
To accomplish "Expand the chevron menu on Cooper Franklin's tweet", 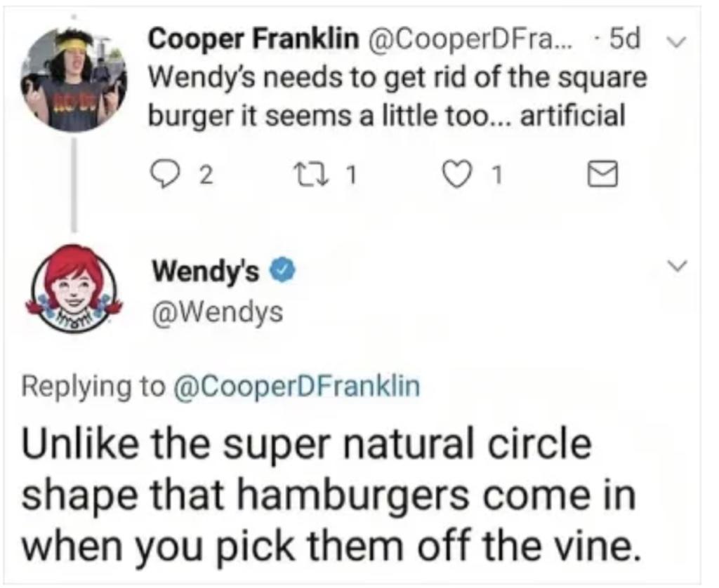I will pos(678,41).
